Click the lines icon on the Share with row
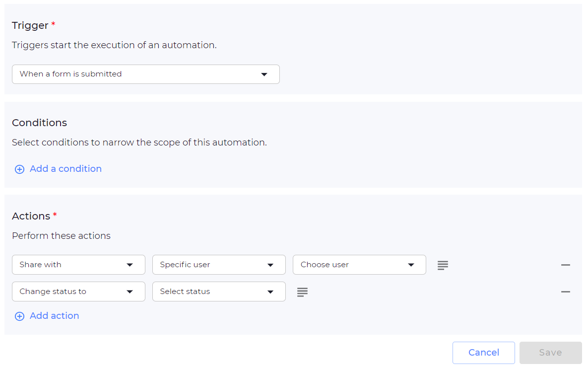The height and width of the screenshot is (367, 588). point(443,265)
